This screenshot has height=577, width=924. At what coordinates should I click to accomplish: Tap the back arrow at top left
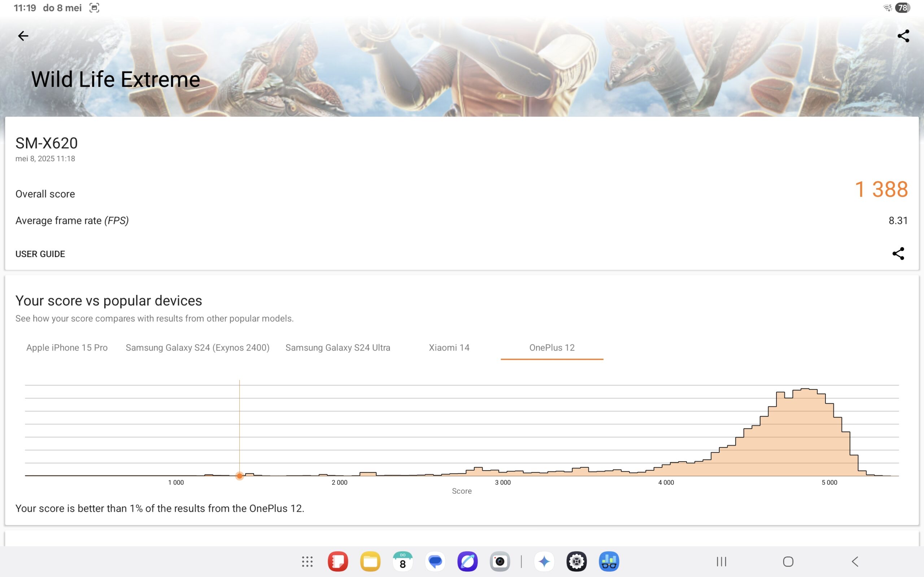coord(23,36)
